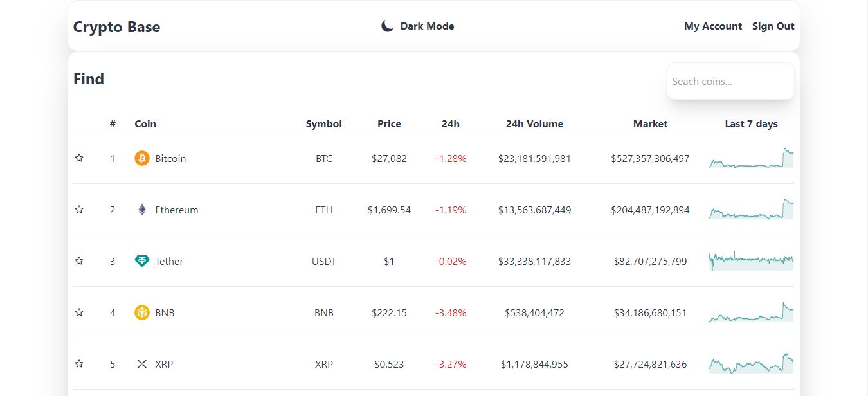Switch to Dark Mode
Image resolution: width=868 pixels, height=396 pixels.
click(418, 26)
